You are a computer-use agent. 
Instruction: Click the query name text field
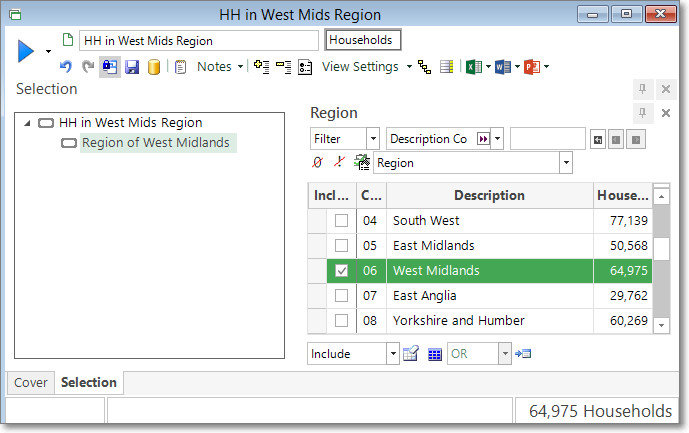[200, 41]
